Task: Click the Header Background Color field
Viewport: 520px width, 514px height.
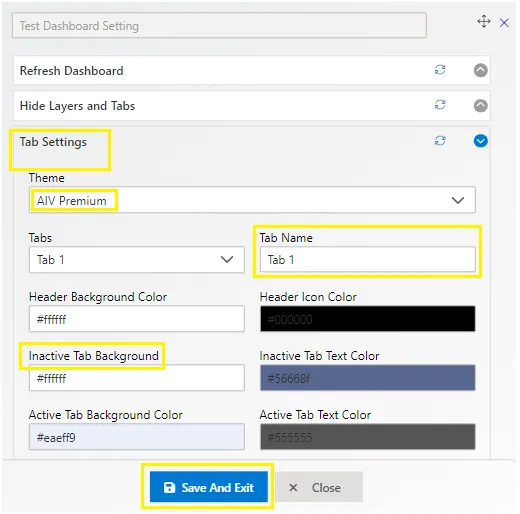Action: tap(137, 319)
